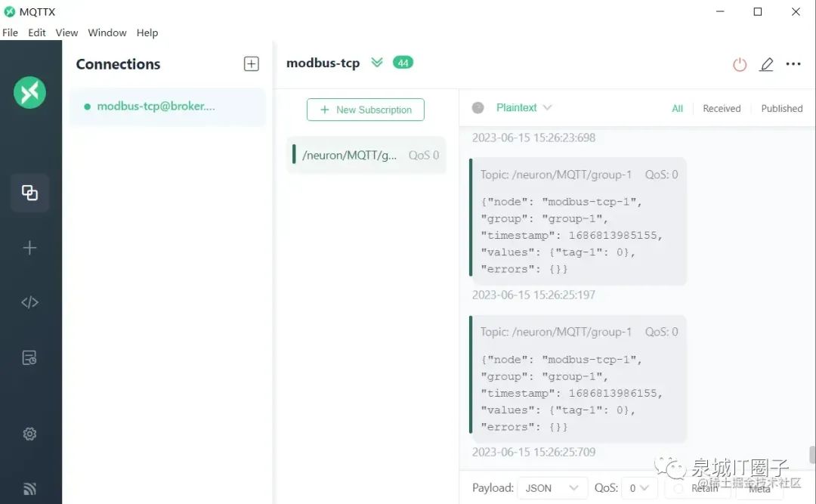Image resolution: width=816 pixels, height=504 pixels.
Task: Edit connection with the pencil icon
Action: coord(766,64)
